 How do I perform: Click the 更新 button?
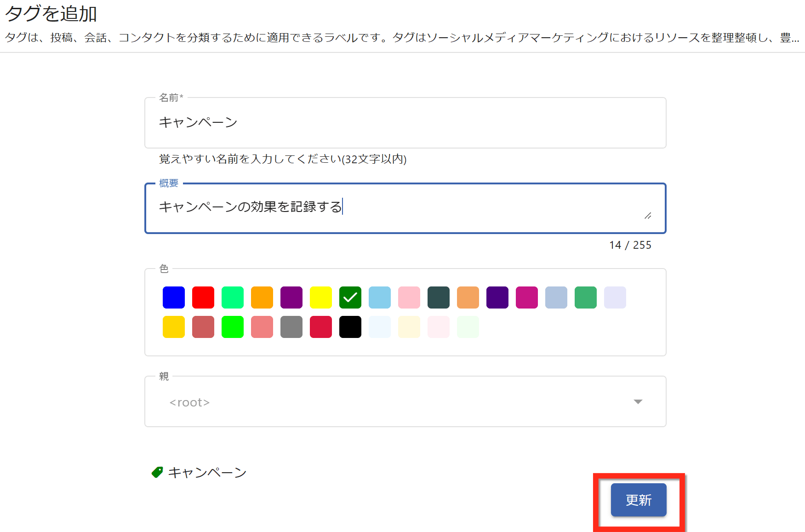click(x=639, y=500)
